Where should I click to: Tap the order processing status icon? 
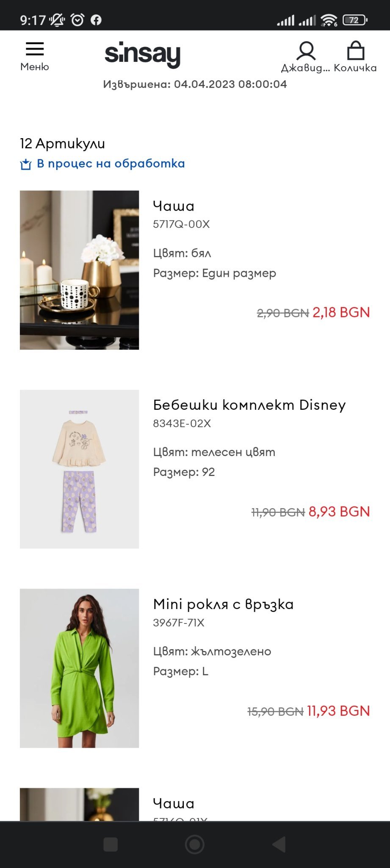(26, 164)
